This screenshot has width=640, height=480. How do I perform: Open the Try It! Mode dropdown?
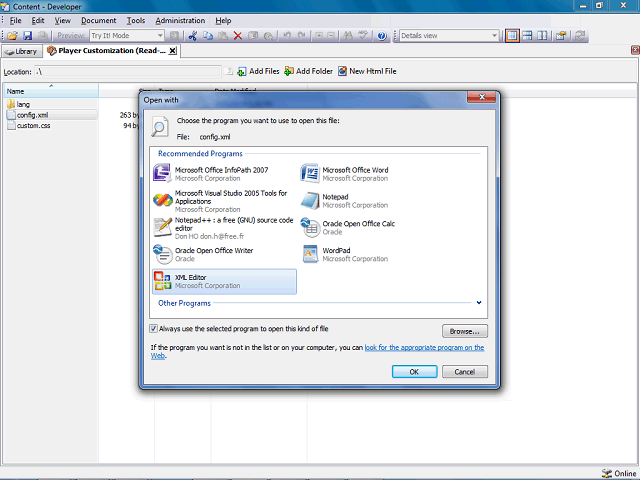(160, 36)
